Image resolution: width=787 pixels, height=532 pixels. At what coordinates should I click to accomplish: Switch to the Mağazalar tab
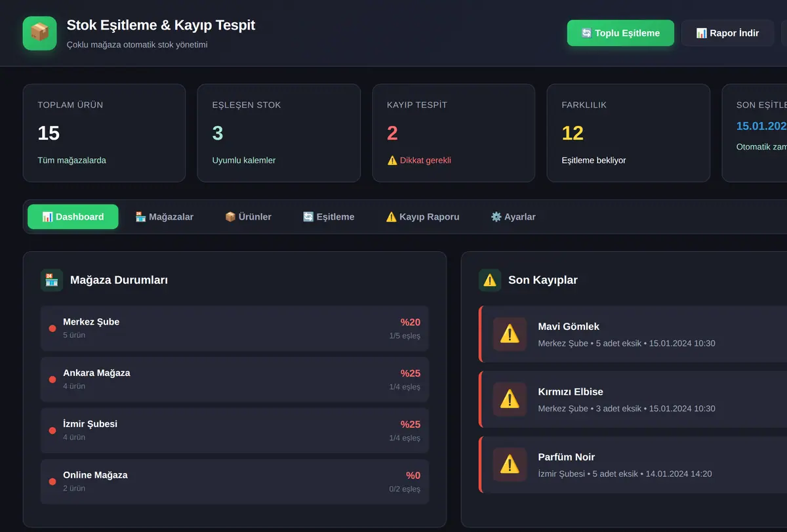[164, 216]
